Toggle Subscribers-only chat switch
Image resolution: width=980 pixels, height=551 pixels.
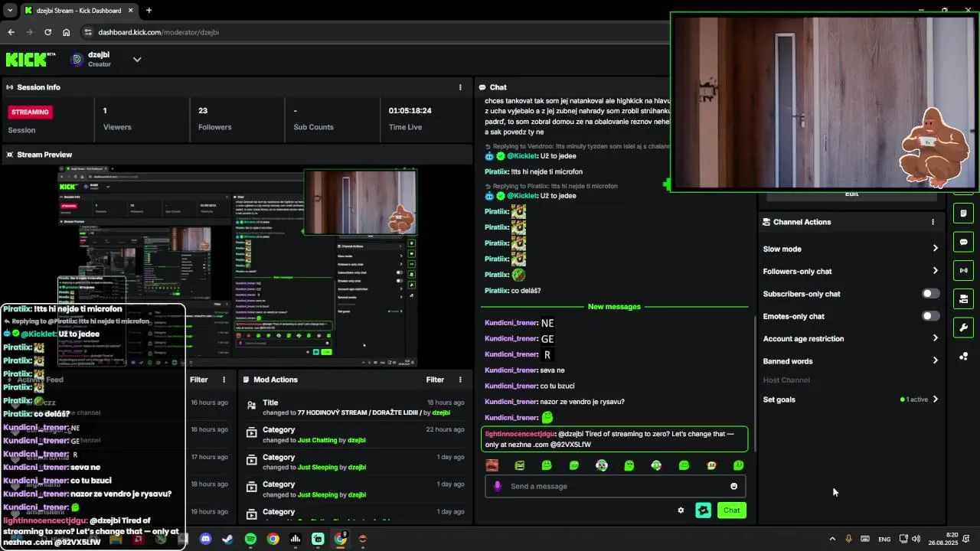[x=930, y=294]
